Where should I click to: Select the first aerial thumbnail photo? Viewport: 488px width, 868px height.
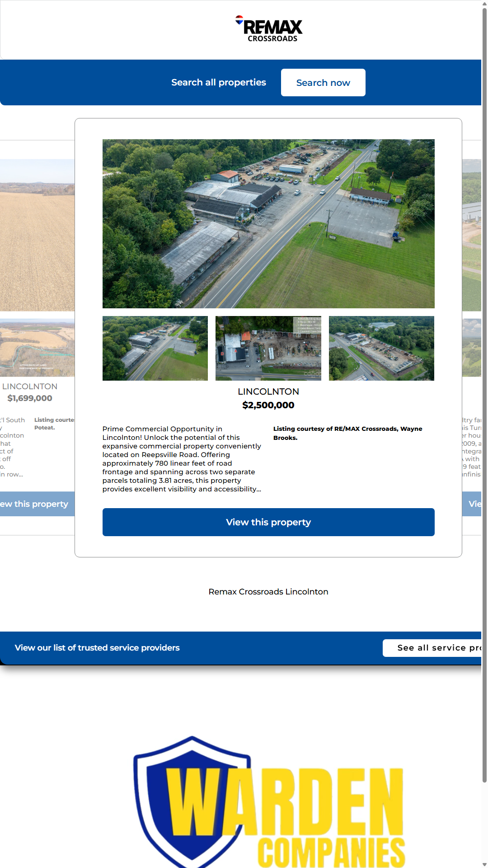tap(155, 348)
